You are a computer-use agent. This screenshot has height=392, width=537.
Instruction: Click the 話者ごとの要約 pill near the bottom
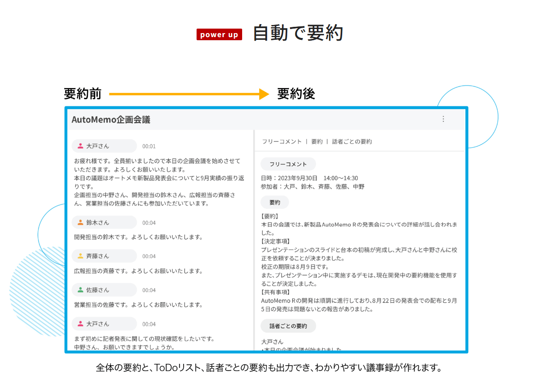point(288,326)
